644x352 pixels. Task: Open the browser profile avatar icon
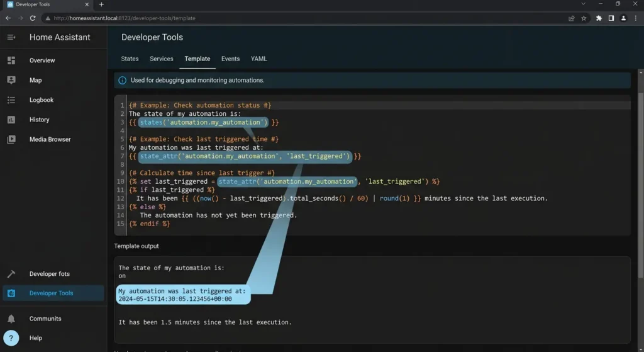click(623, 18)
